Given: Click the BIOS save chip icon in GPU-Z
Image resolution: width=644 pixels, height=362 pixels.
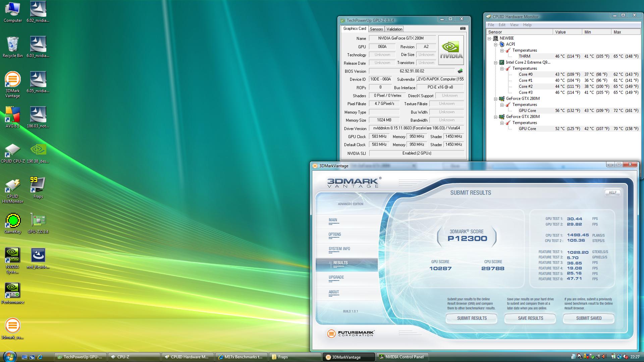Looking at the screenshot, I should 460,71.
